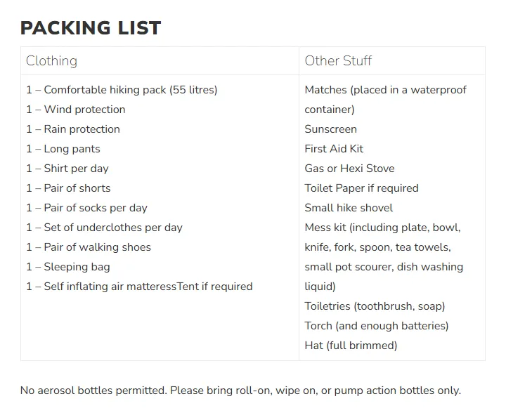Screen dimensions: 506x420
Task: Click the Torch and batteries line
Action: click(x=376, y=326)
